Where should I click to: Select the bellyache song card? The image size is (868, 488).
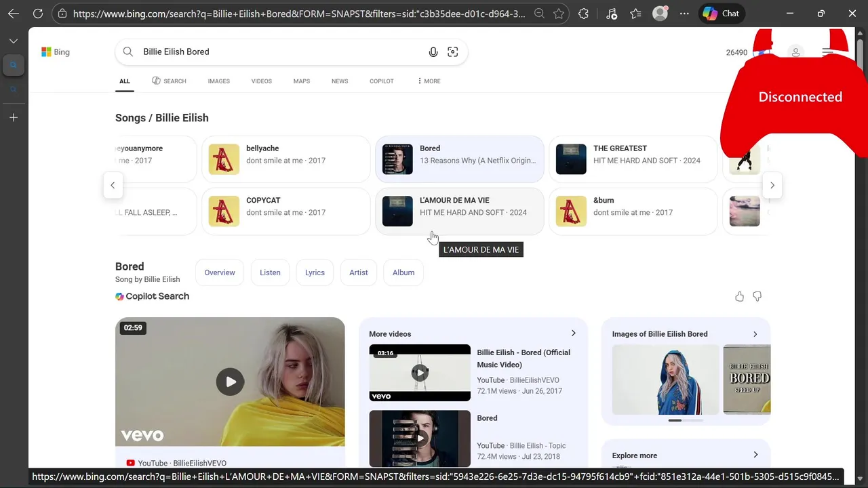[286, 159]
